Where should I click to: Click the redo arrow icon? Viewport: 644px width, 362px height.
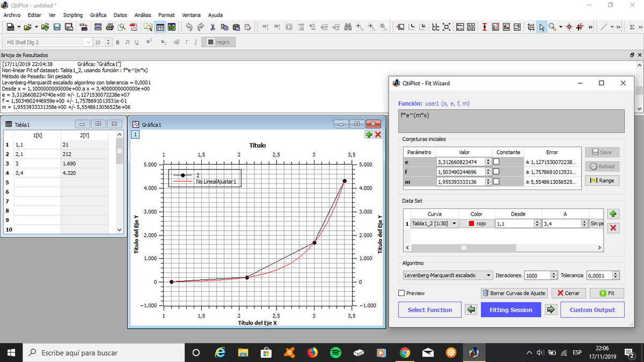[201, 27]
